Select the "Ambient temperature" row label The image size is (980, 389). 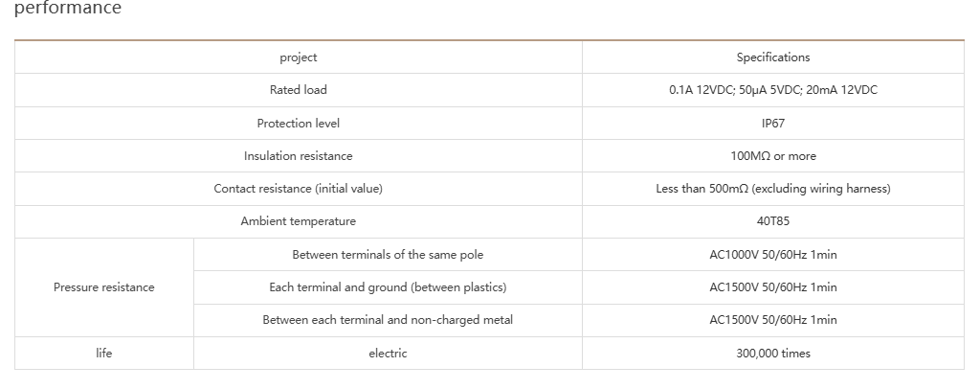tap(298, 221)
